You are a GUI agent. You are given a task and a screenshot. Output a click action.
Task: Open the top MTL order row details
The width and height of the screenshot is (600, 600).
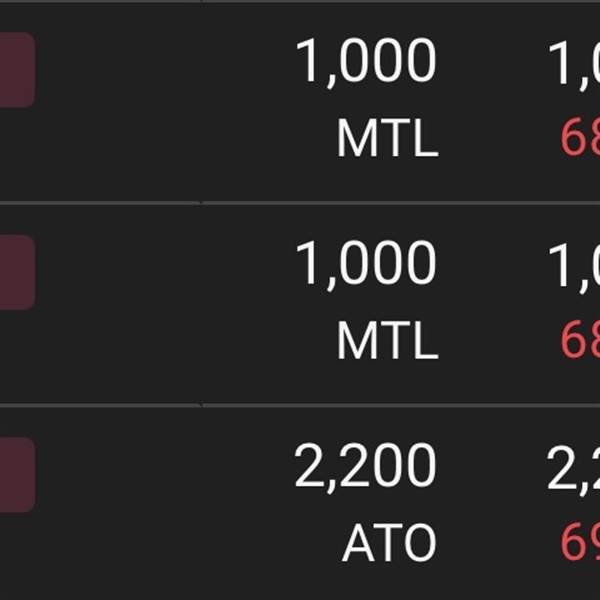coord(300,102)
